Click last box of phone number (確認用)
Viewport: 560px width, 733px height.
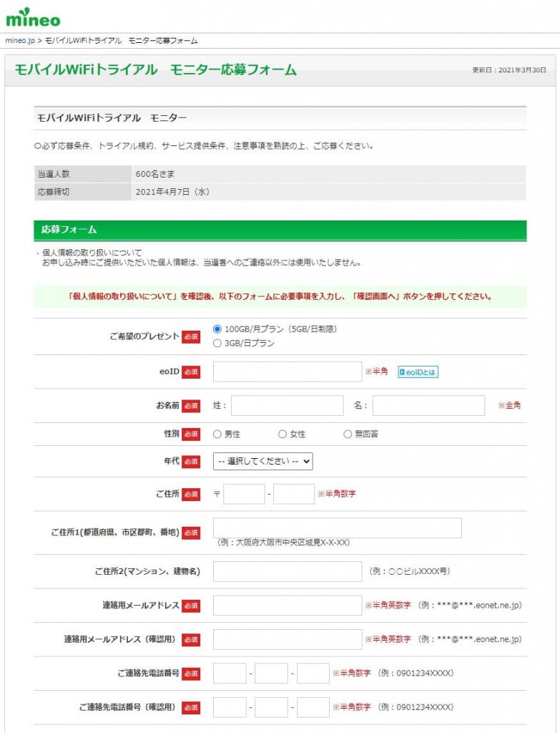coord(313,707)
